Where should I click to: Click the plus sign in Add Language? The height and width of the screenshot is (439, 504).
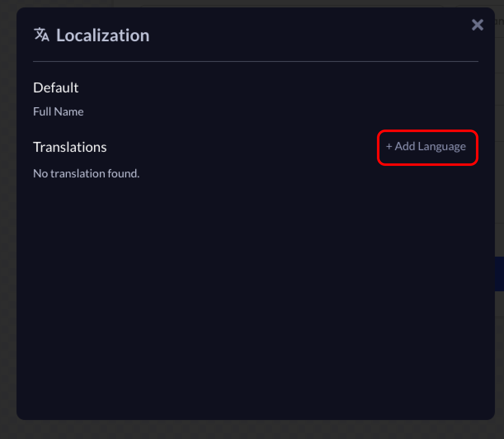389,146
